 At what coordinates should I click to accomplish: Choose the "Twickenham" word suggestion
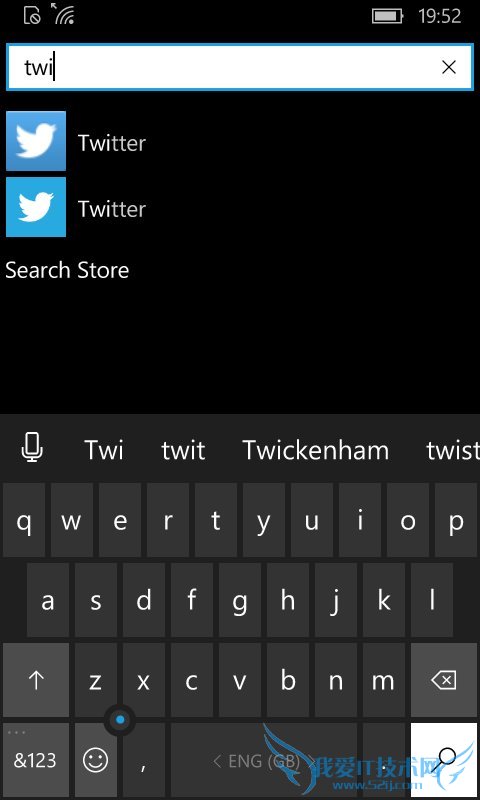316,450
